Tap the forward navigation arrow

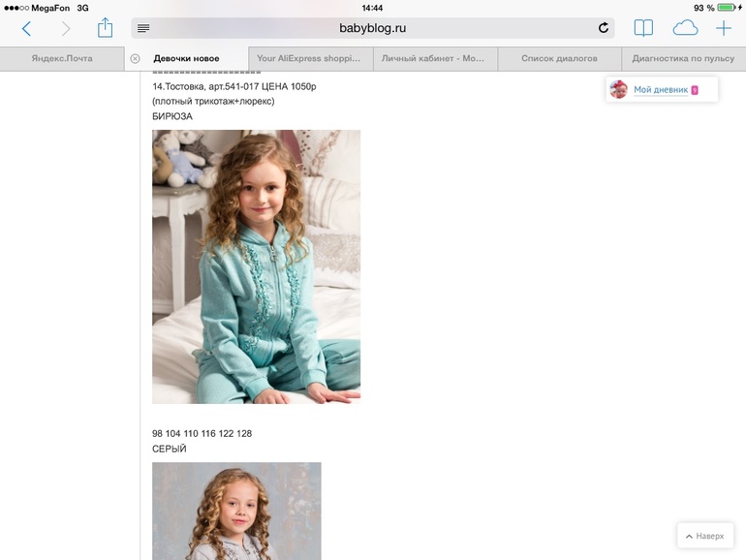coord(66,28)
